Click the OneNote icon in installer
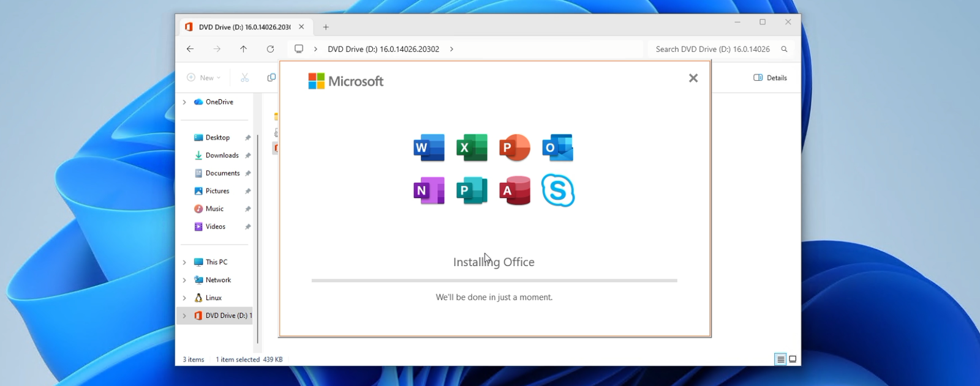 [x=429, y=190]
